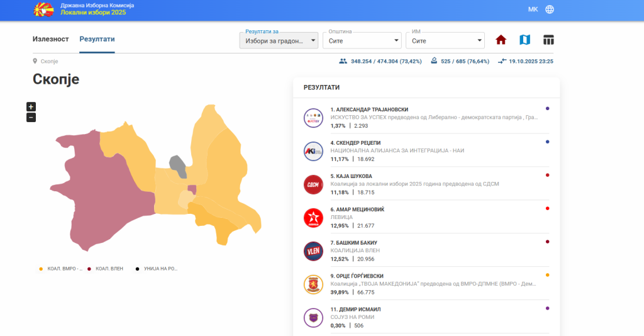Select the Резултати tab
The image size is (644, 336).
click(97, 39)
